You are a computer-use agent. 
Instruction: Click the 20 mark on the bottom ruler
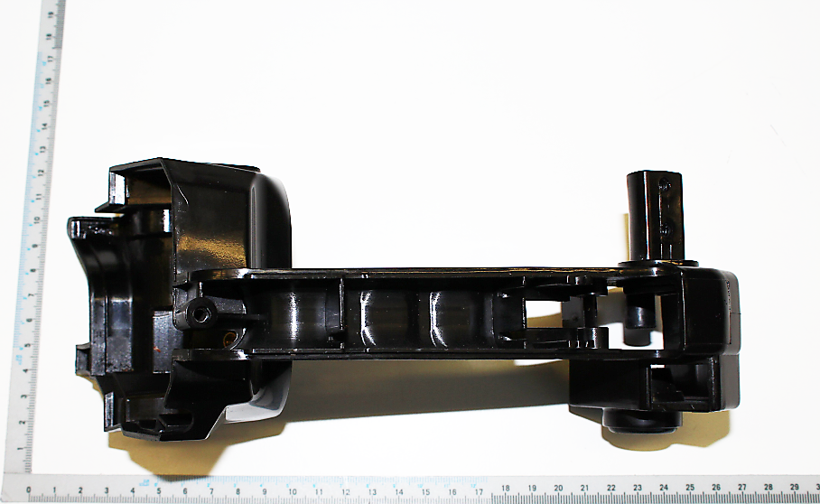click(x=558, y=489)
